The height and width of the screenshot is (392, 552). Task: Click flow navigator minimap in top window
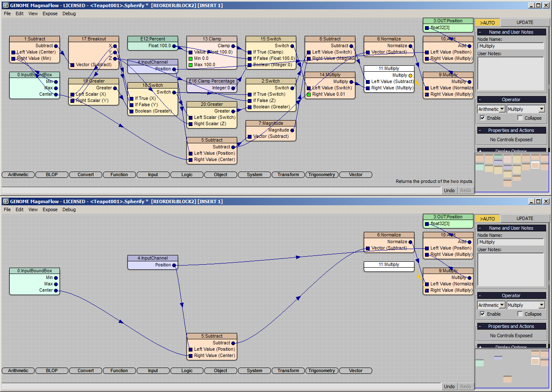[x=512, y=172]
